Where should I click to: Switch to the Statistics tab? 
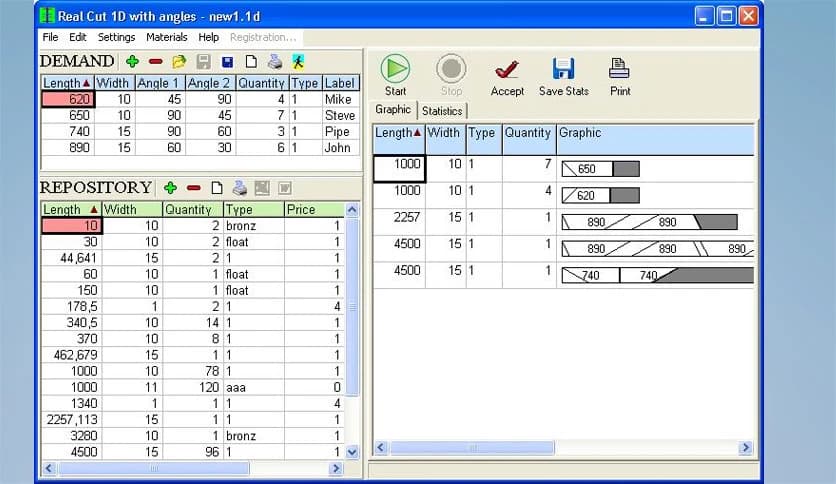[x=442, y=111]
